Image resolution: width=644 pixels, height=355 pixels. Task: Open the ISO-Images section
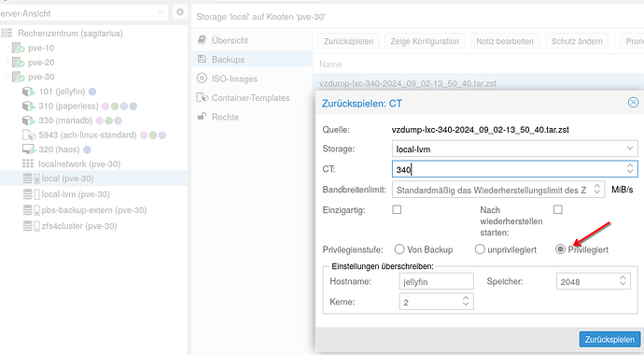click(251, 78)
